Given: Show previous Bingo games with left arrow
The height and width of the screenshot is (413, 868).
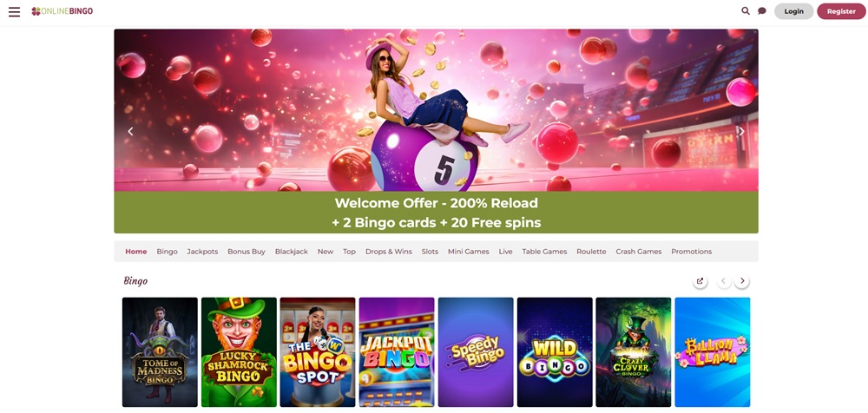Looking at the screenshot, I should tap(724, 281).
